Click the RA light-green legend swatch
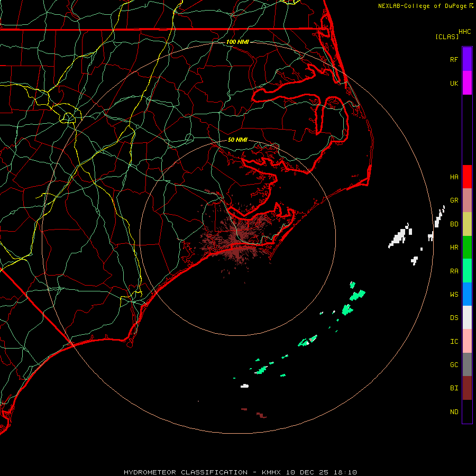Image resolution: width=476 pixels, height=476 pixels. [x=467, y=271]
